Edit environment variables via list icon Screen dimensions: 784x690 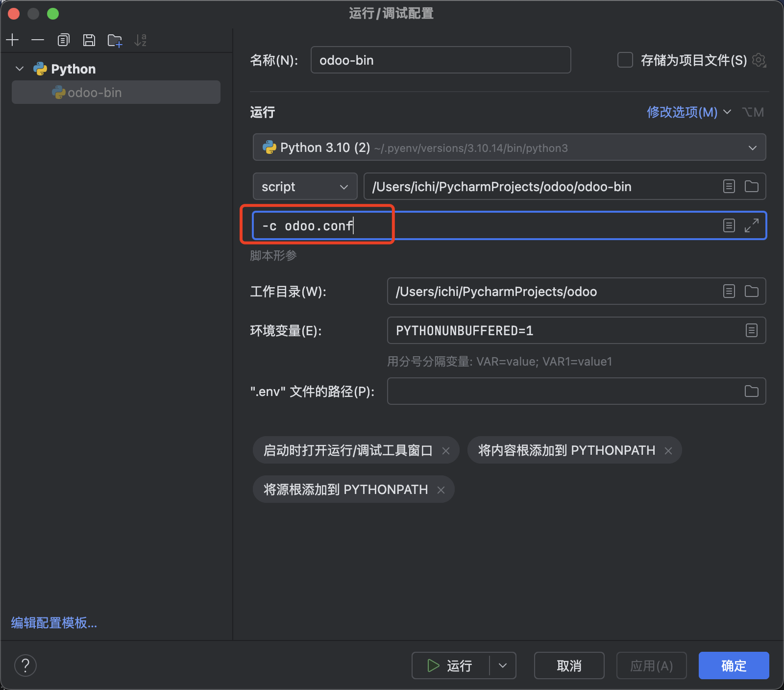point(752,330)
